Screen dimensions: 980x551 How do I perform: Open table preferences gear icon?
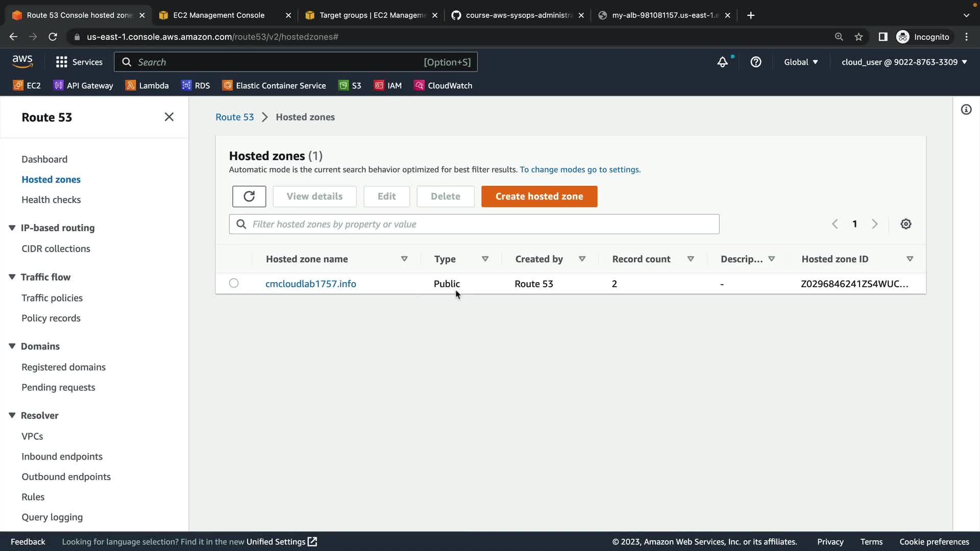(x=905, y=224)
